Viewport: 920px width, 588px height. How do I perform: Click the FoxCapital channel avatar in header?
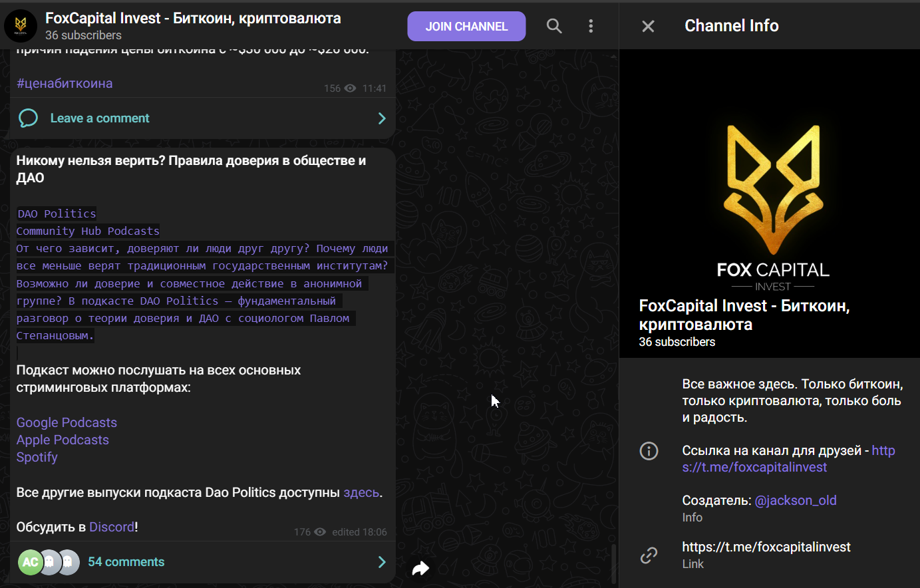pyautogui.click(x=21, y=26)
